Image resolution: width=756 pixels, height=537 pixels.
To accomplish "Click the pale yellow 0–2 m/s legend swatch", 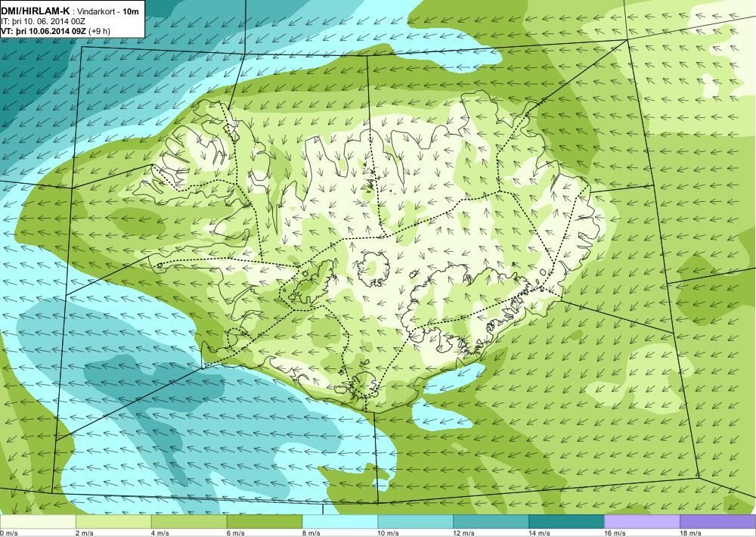I will tap(38, 522).
